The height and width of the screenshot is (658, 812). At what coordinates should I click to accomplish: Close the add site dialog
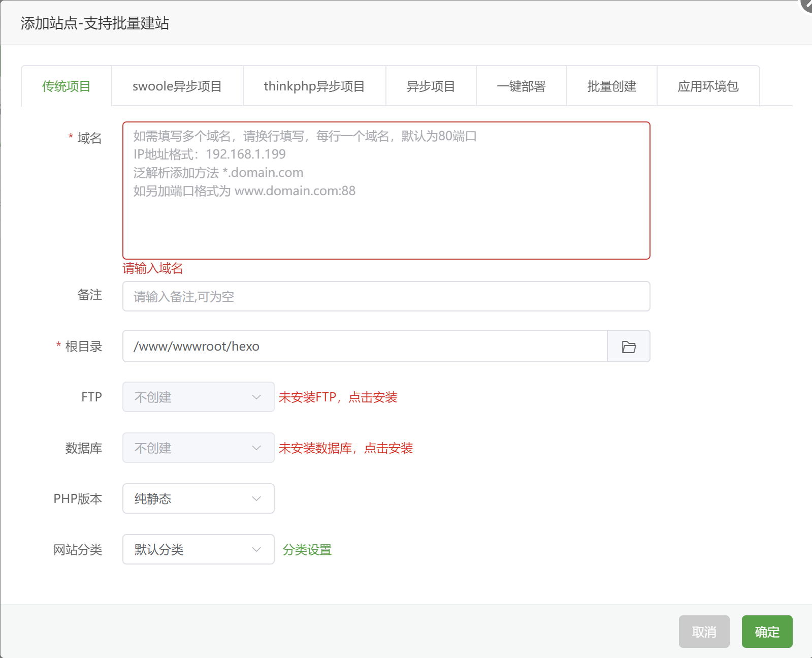pos(806,5)
